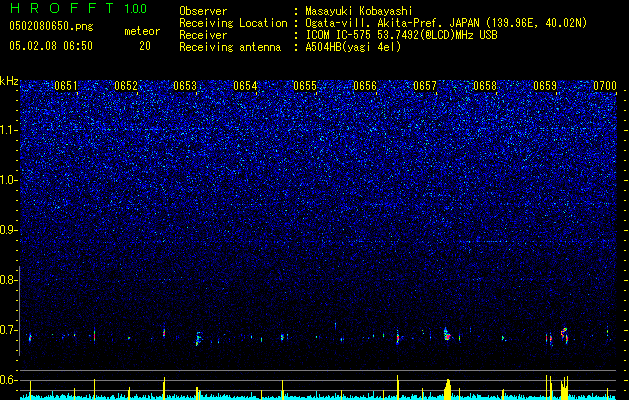
Task: Click the 0651 time marker
Action: (66, 86)
